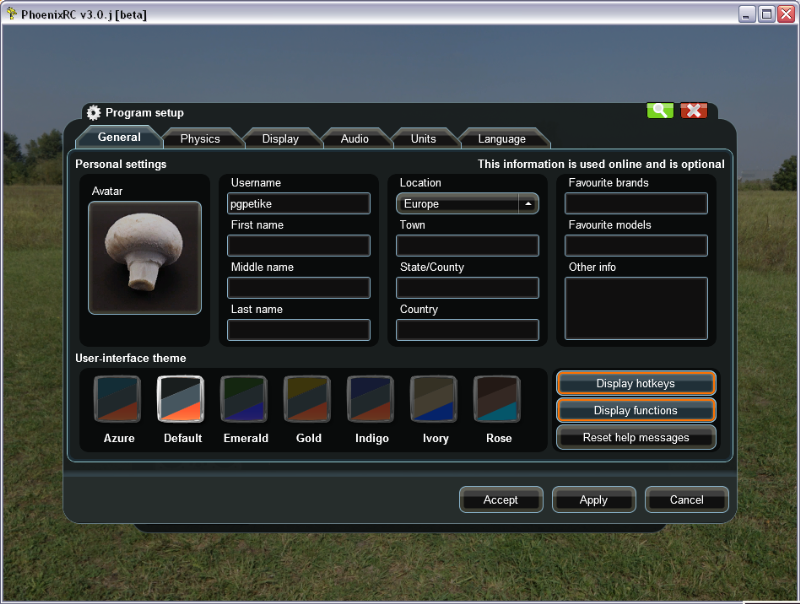Click the green search icon in dialog header
800x604 pixels.
(660, 111)
